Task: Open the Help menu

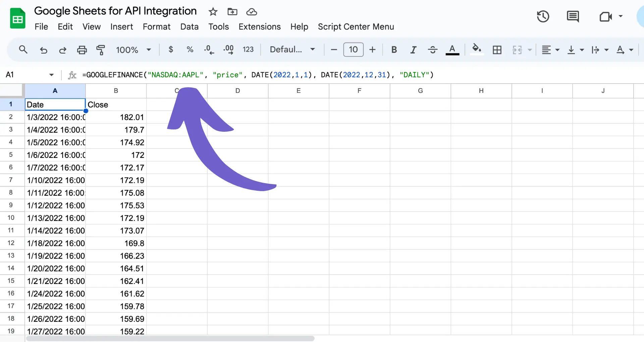Action: click(299, 26)
